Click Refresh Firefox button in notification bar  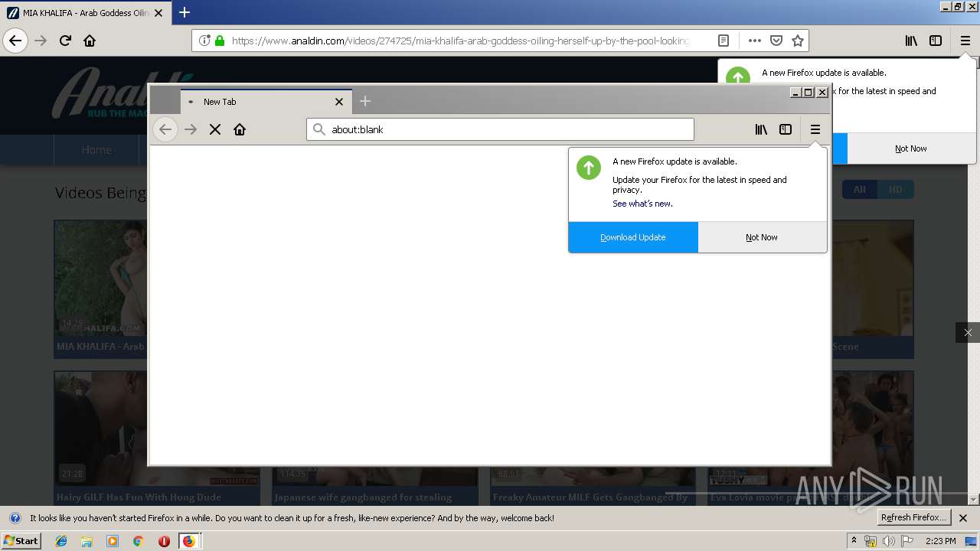coord(914,517)
